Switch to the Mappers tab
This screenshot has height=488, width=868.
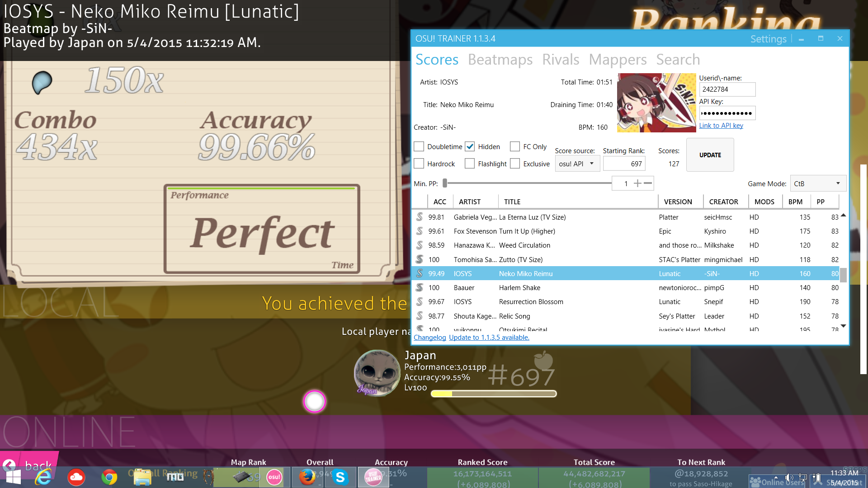pyautogui.click(x=618, y=60)
